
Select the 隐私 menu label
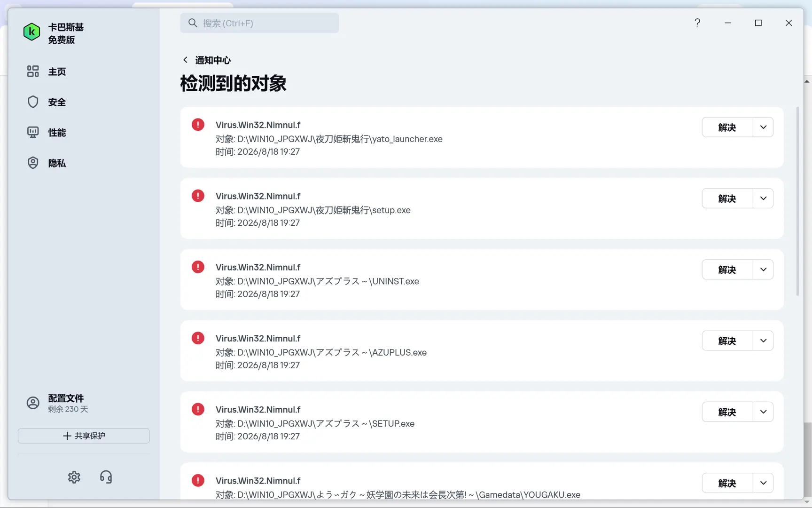[57, 164]
